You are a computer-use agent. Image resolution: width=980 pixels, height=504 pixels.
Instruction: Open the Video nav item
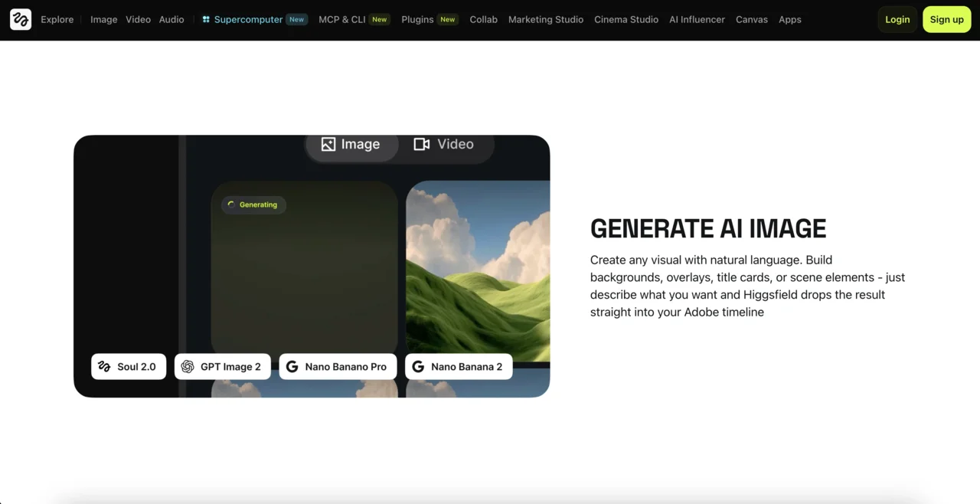138,20
